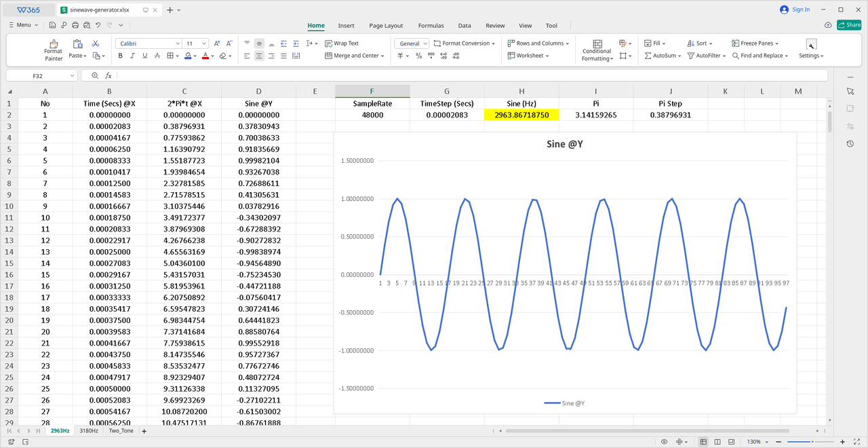868x448 pixels.
Task: Open the font color swatch
Action: pyautogui.click(x=207, y=56)
